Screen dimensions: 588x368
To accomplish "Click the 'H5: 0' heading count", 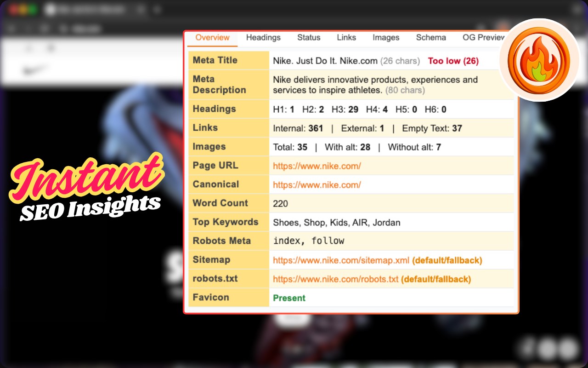I will tap(406, 109).
